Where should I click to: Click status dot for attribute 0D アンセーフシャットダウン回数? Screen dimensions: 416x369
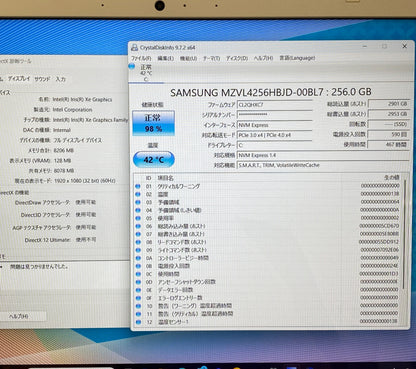(138, 282)
